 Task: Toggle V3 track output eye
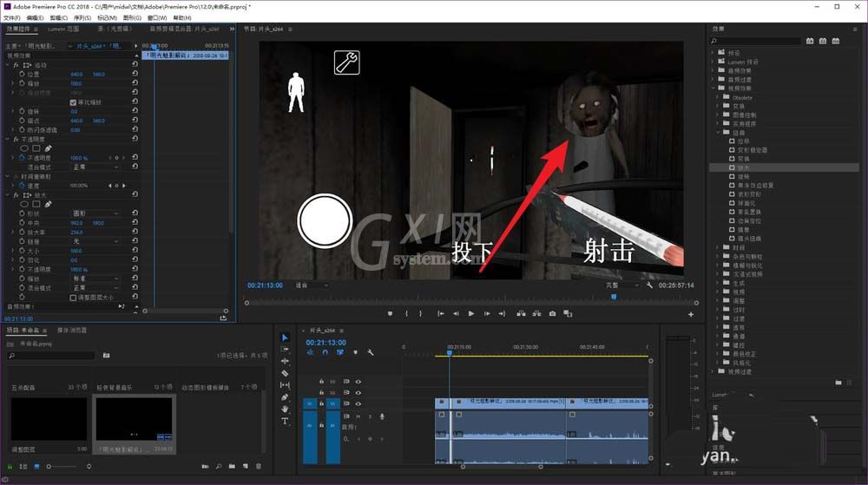pos(358,382)
